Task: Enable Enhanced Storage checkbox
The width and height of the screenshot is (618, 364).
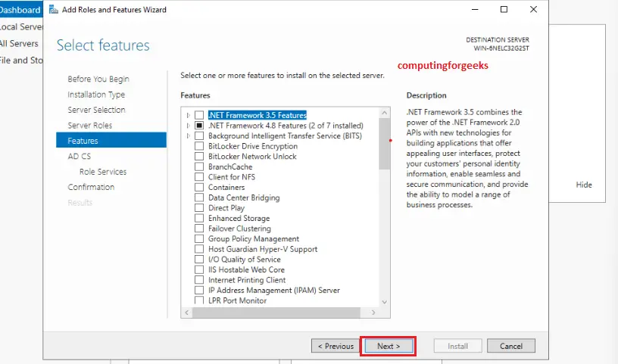Action: (199, 218)
